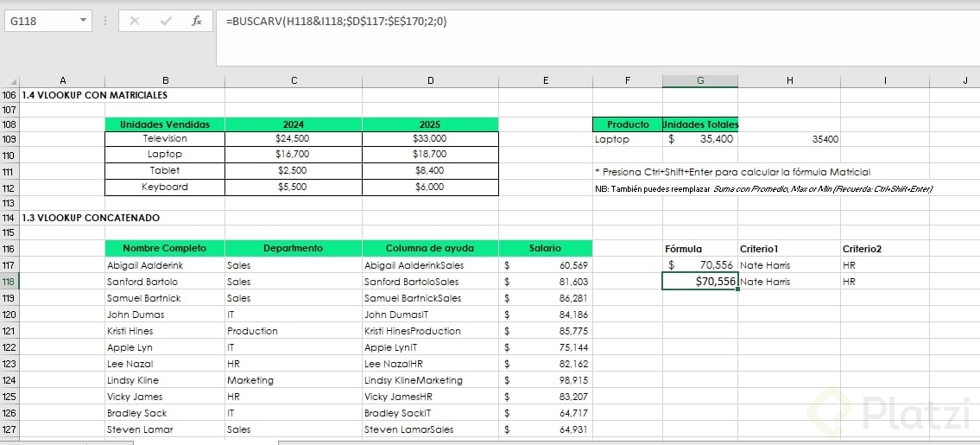This screenshot has height=445, width=980.
Task: Select column E header
Action: pyautogui.click(x=546, y=80)
